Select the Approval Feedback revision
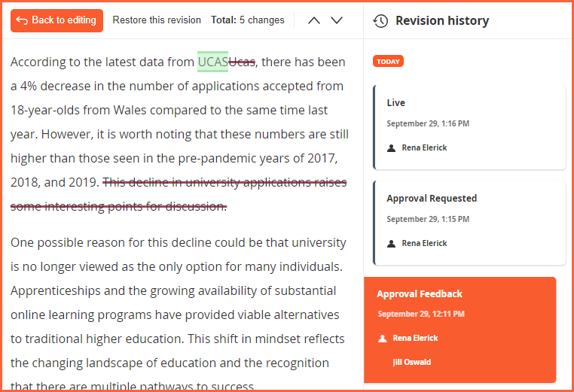574x392 pixels. [x=460, y=330]
